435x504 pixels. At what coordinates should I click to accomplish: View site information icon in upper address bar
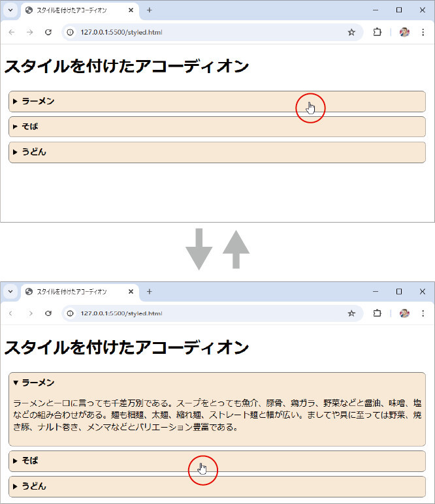point(71,32)
